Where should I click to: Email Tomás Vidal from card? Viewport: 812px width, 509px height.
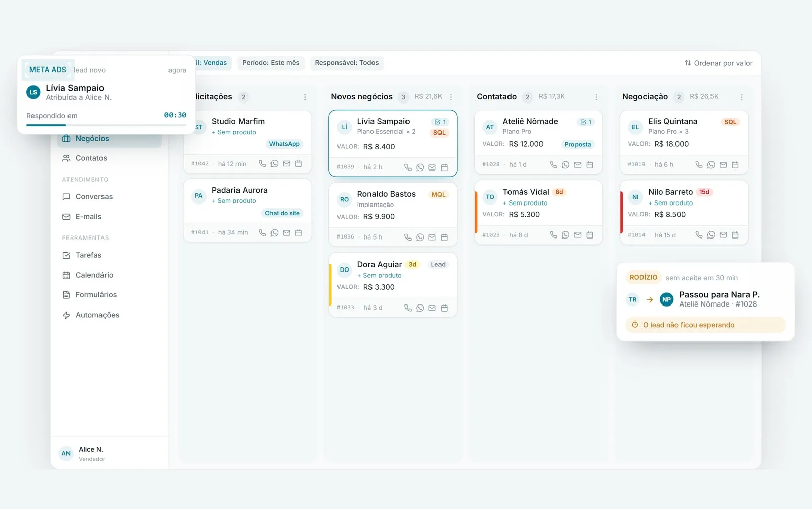578,235
